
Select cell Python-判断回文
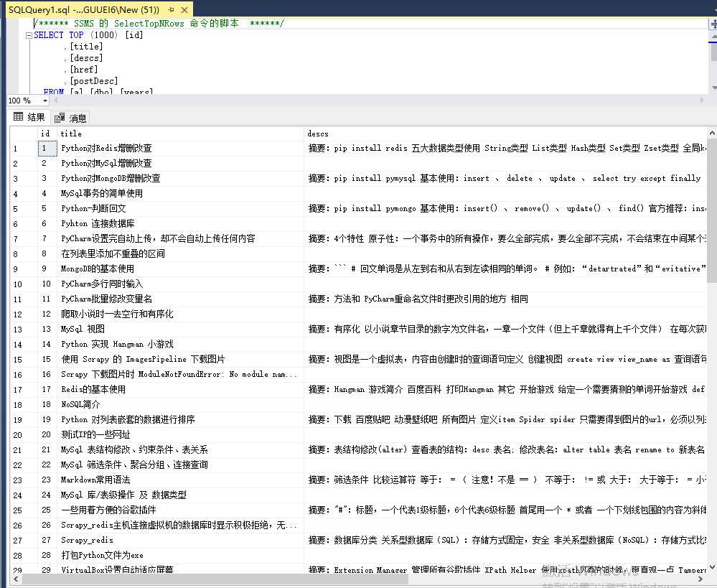180,209
